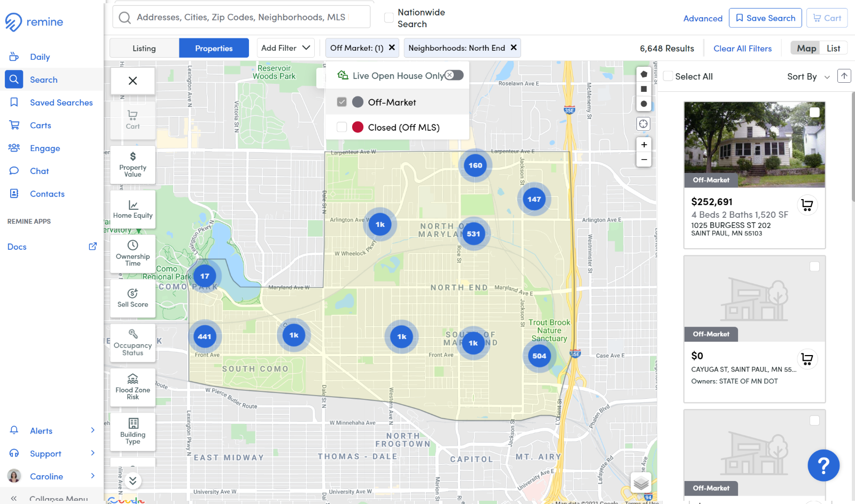Check the Select All checkbox
This screenshot has height=504, width=855.
[x=668, y=76]
